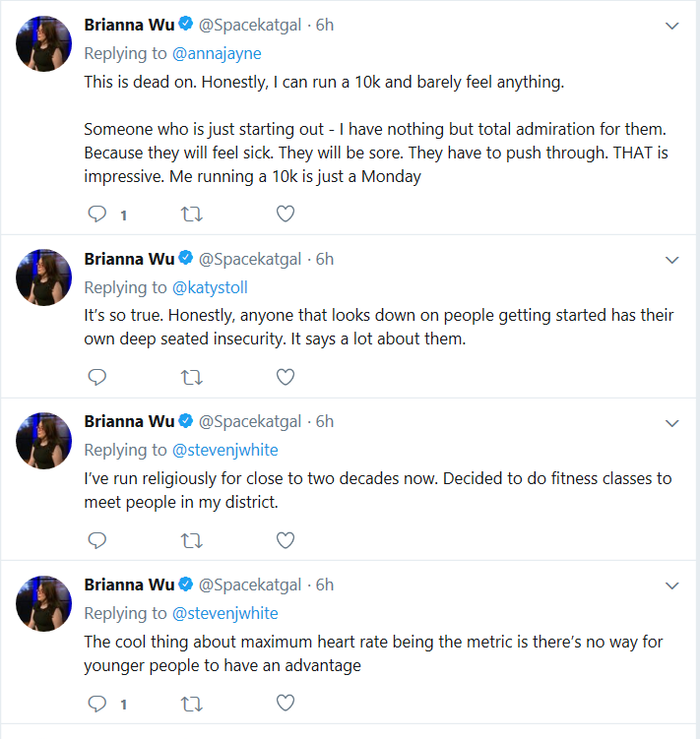Screen dimensions: 700x739
Task: Visit the @katystoll profile link
Action: click(210, 287)
